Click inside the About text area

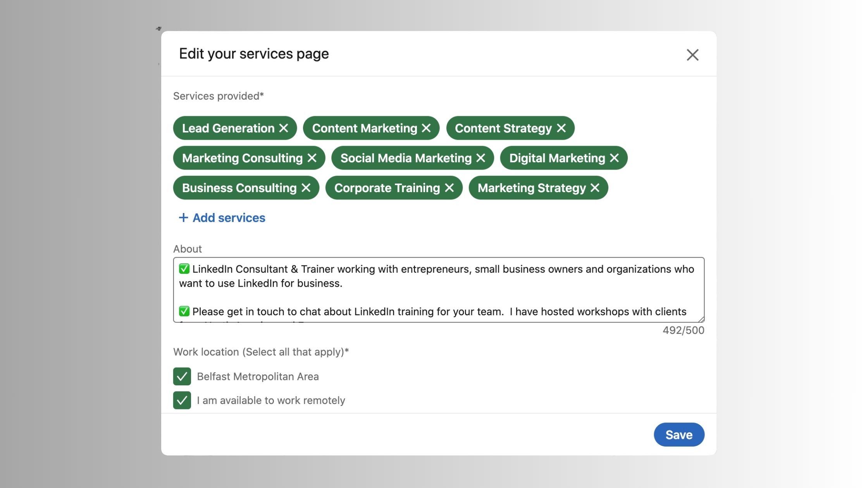pyautogui.click(x=439, y=290)
